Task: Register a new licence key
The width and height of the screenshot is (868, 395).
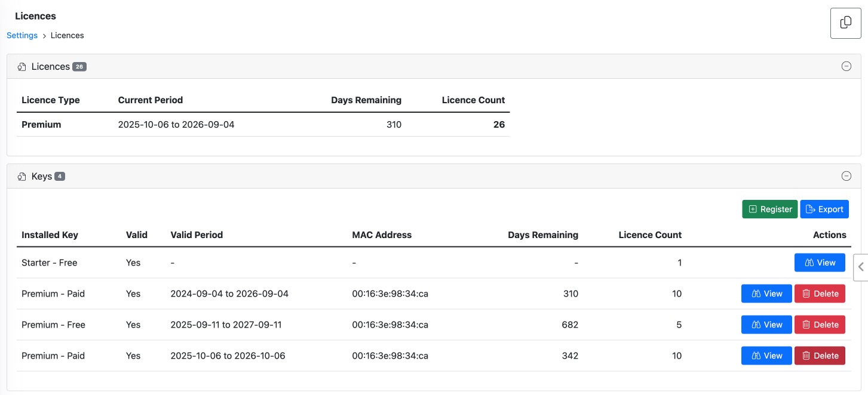Action: tap(770, 209)
